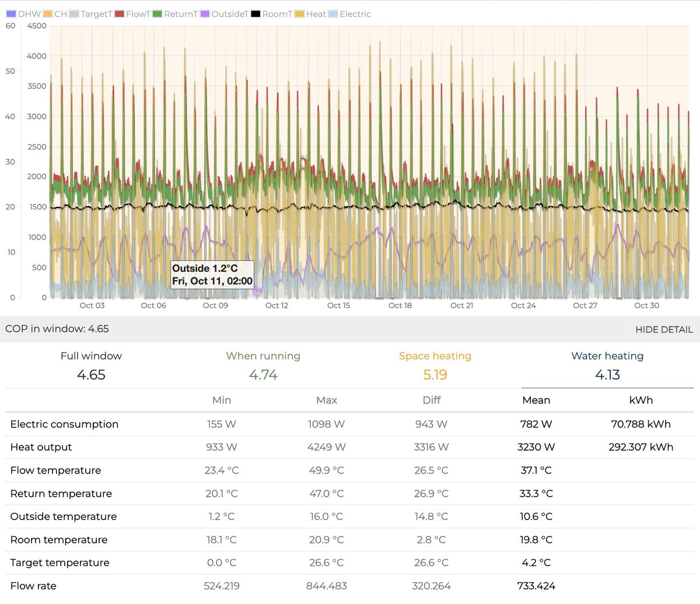The width and height of the screenshot is (700, 604).
Task: Click the 19.8 °C mean room temperature
Action: (536, 540)
